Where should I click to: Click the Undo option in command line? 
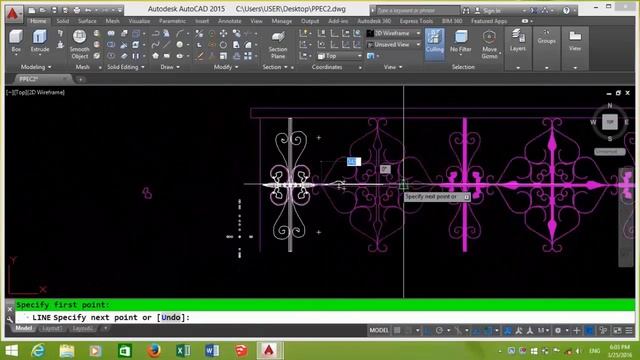coord(171,318)
